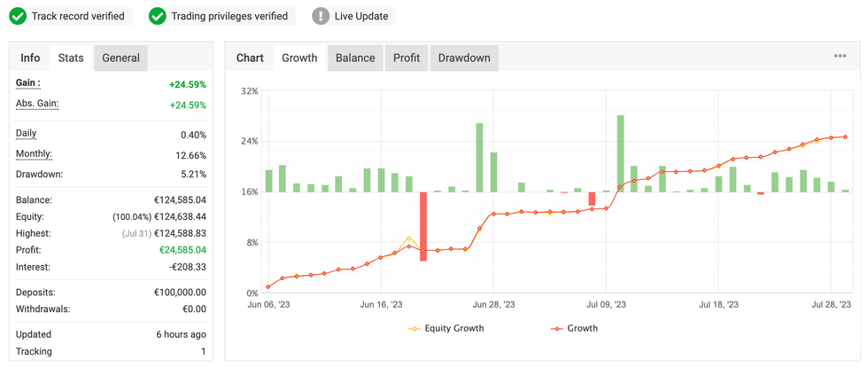
Task: Click the tallest green bar near Jul 09
Action: click(620, 153)
